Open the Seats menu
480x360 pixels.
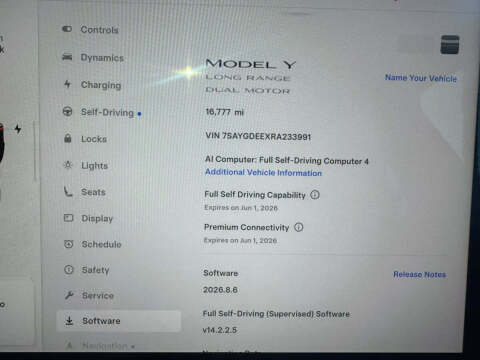click(93, 192)
